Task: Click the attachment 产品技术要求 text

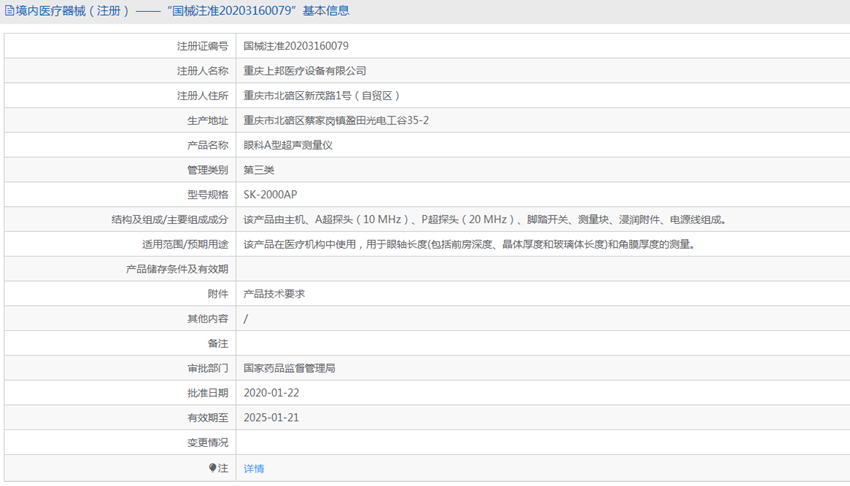Action: pyautogui.click(x=274, y=294)
